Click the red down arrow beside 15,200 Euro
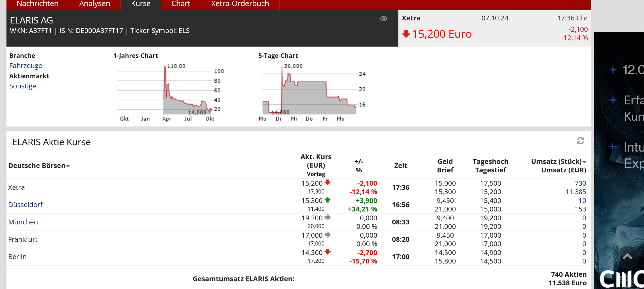The image size is (644, 289). [x=406, y=34]
